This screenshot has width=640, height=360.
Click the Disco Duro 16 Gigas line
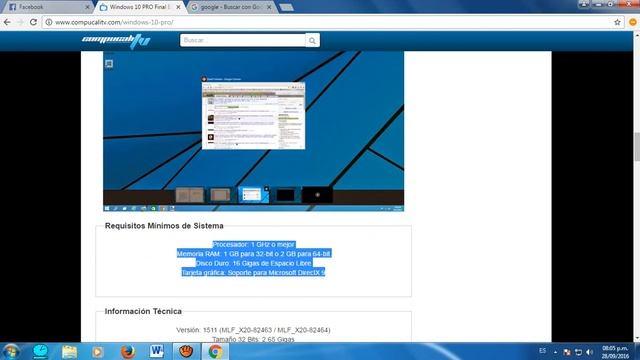pos(253,263)
